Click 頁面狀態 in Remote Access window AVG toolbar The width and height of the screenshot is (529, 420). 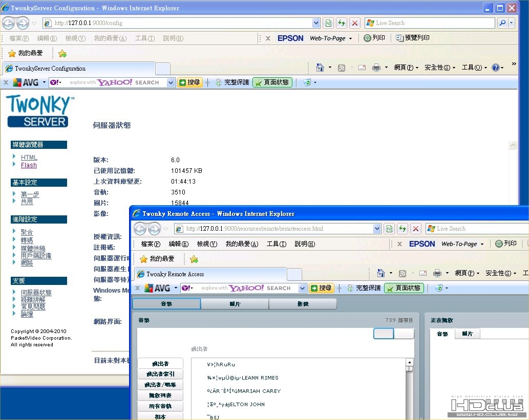click(404, 288)
